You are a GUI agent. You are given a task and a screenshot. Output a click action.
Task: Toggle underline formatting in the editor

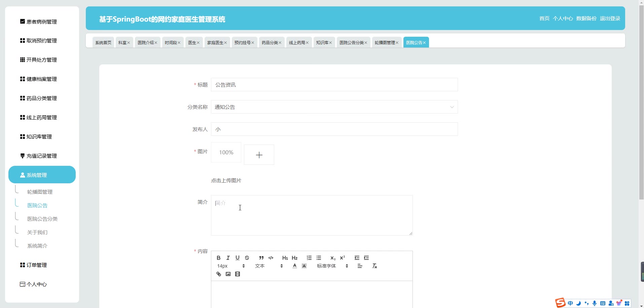click(238, 258)
